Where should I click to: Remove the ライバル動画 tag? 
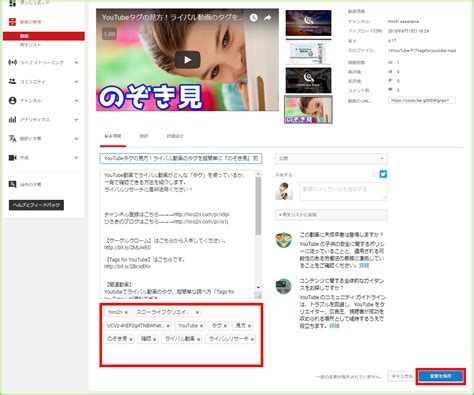[x=199, y=339]
